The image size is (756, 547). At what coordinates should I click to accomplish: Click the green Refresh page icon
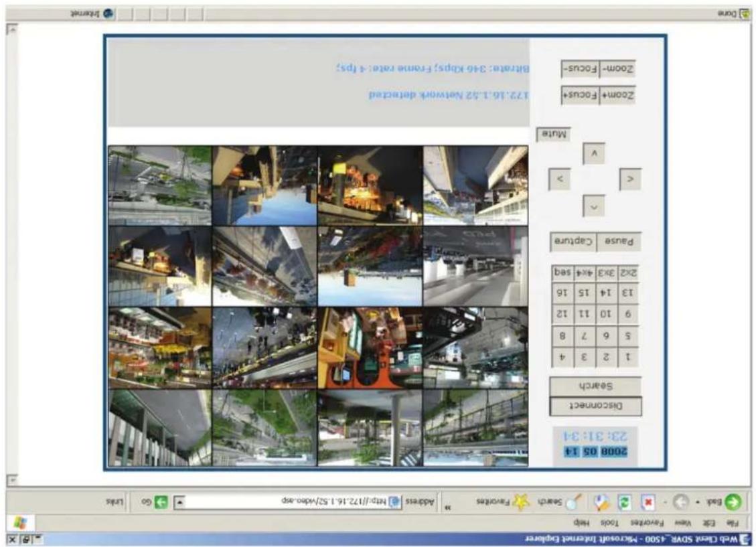point(624,502)
